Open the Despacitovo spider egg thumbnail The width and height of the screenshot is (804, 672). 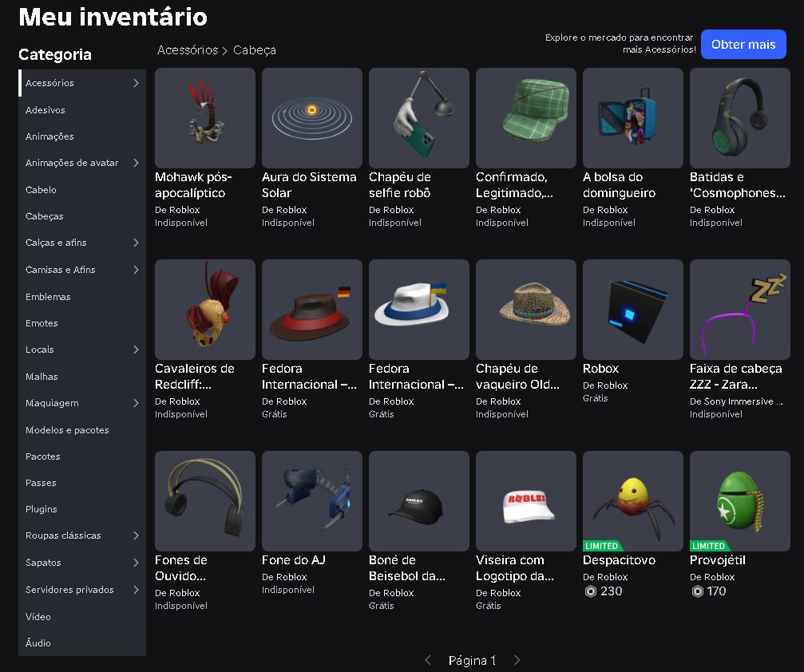632,501
